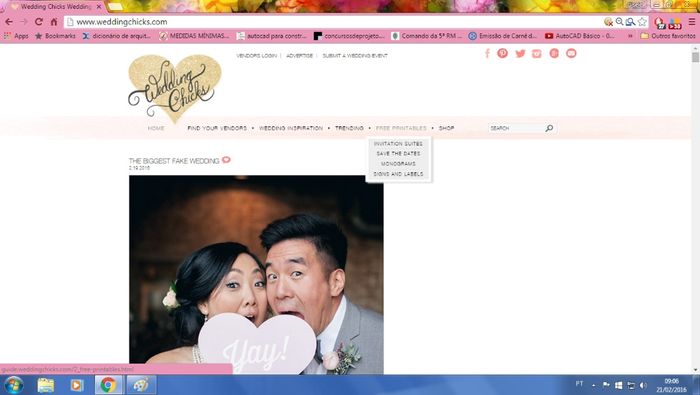This screenshot has height=395, width=700.
Task: Open the Trending menu item
Action: coord(349,128)
